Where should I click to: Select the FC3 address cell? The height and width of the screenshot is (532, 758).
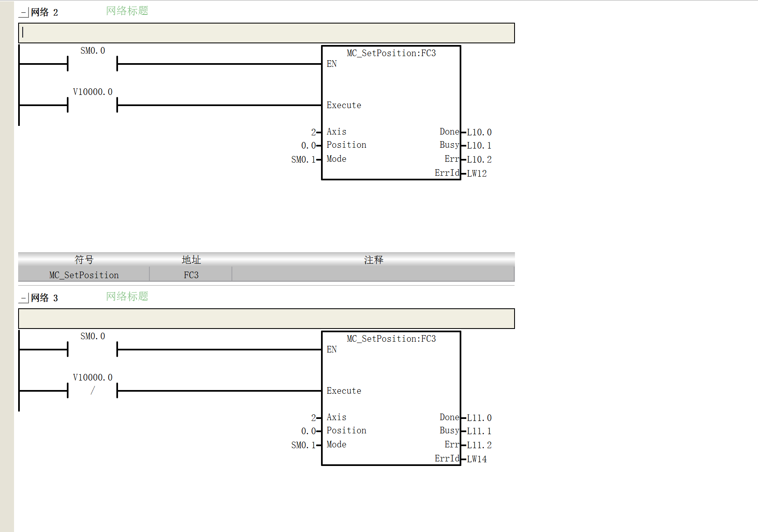click(x=191, y=275)
